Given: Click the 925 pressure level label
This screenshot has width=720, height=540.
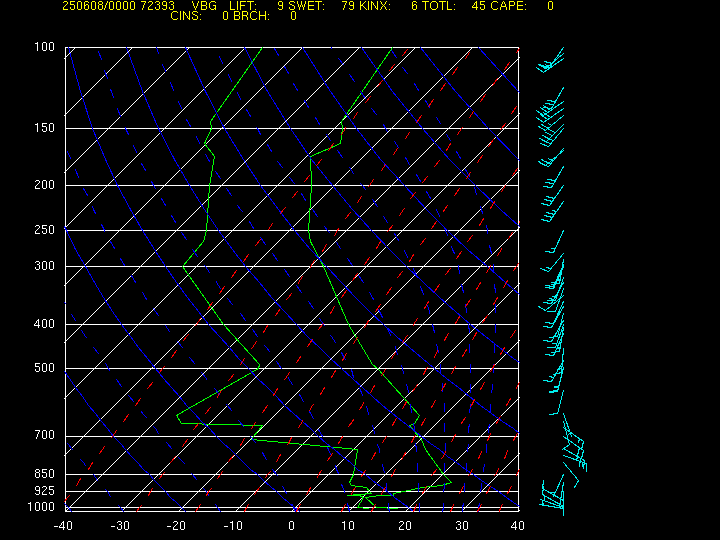Looking at the screenshot, I should (45, 491).
